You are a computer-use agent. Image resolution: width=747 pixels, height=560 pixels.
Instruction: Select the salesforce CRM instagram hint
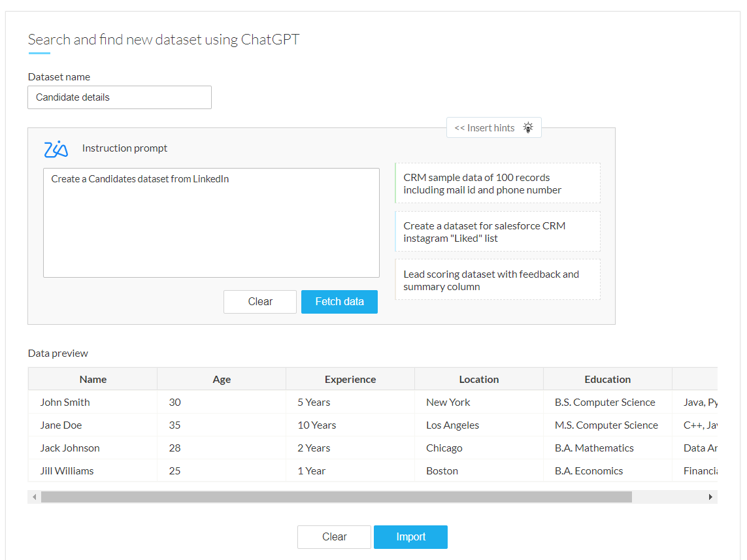tap(497, 232)
